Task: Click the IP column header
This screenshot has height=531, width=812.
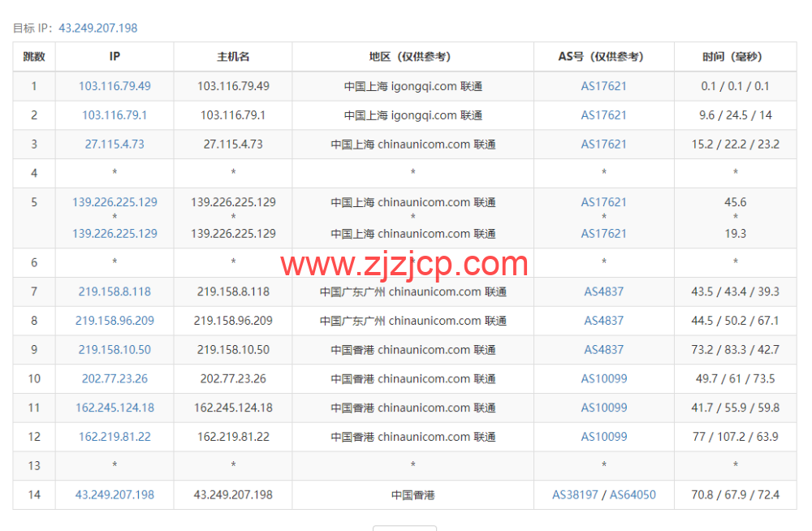Action: coord(114,56)
